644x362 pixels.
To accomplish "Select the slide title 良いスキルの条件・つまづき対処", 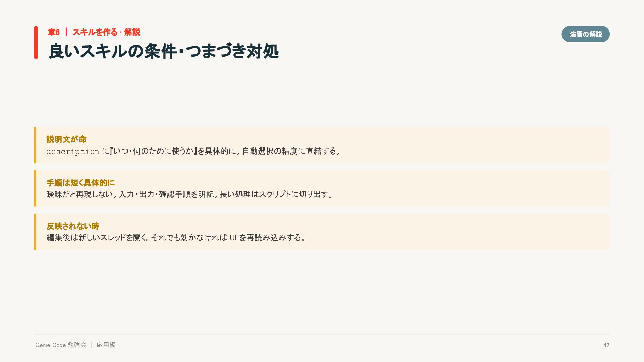I will point(164,51).
